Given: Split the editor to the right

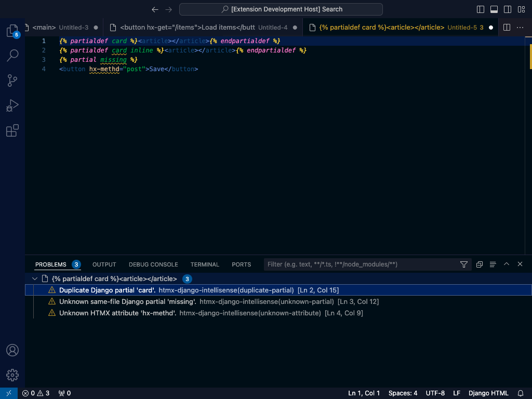Looking at the screenshot, I should tap(507, 28).
